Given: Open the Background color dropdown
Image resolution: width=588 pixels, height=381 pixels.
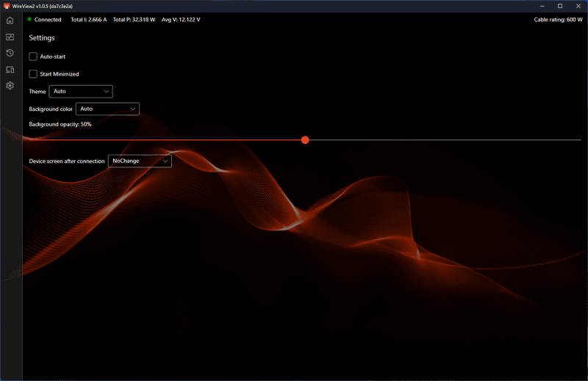Looking at the screenshot, I should (x=107, y=109).
